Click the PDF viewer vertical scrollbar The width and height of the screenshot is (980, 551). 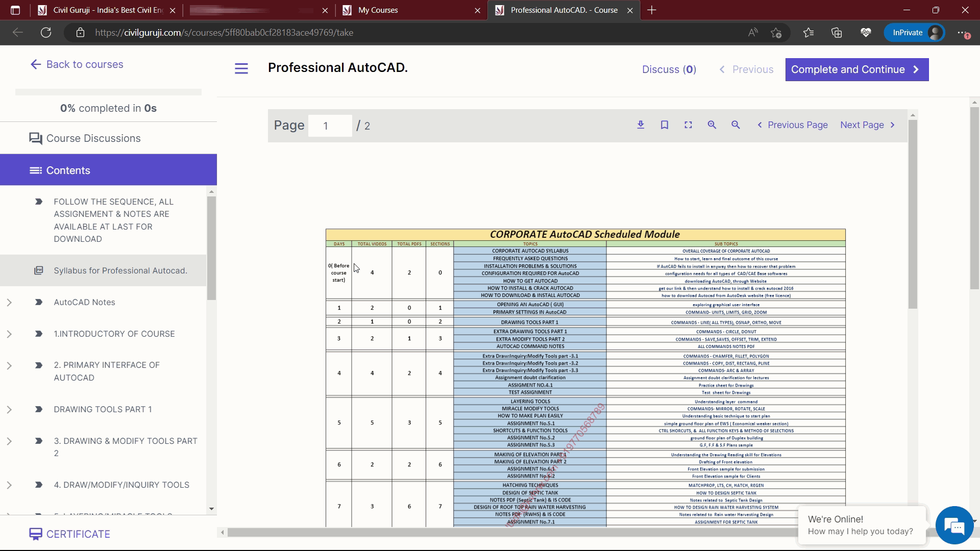pyautogui.click(x=913, y=214)
